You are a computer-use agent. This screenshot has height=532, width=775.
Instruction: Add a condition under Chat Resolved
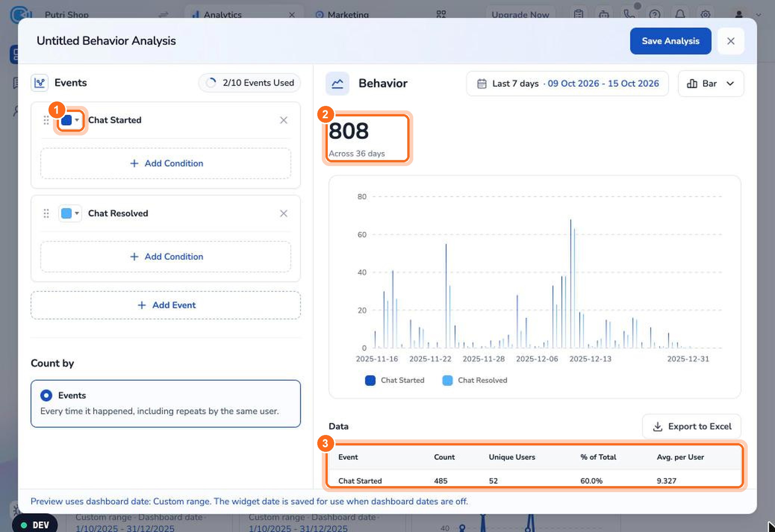(x=166, y=257)
